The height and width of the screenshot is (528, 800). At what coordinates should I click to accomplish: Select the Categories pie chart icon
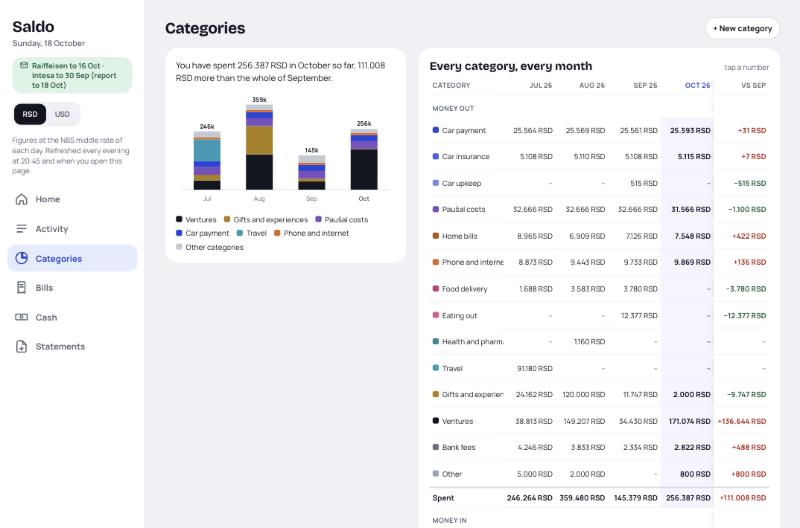tap(21, 258)
